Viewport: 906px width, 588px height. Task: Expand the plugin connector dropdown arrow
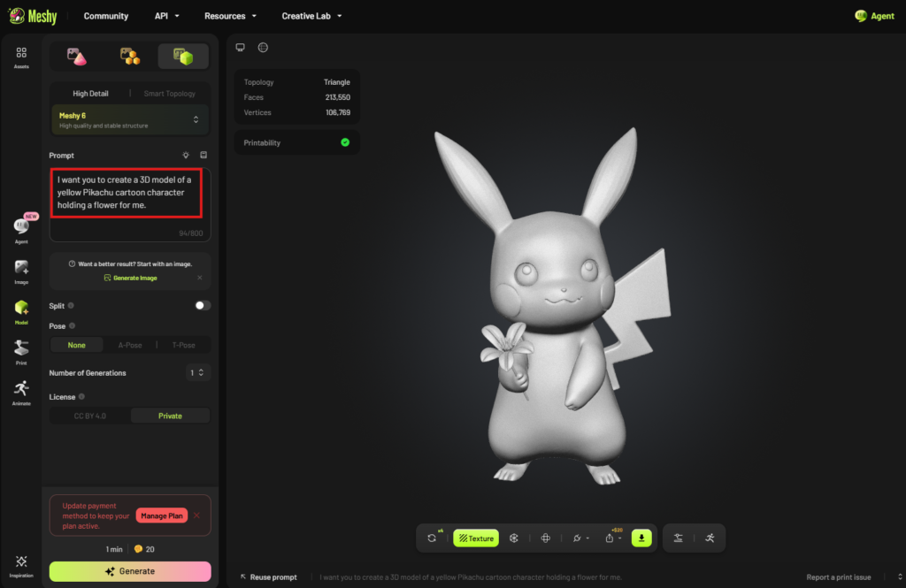(587, 538)
